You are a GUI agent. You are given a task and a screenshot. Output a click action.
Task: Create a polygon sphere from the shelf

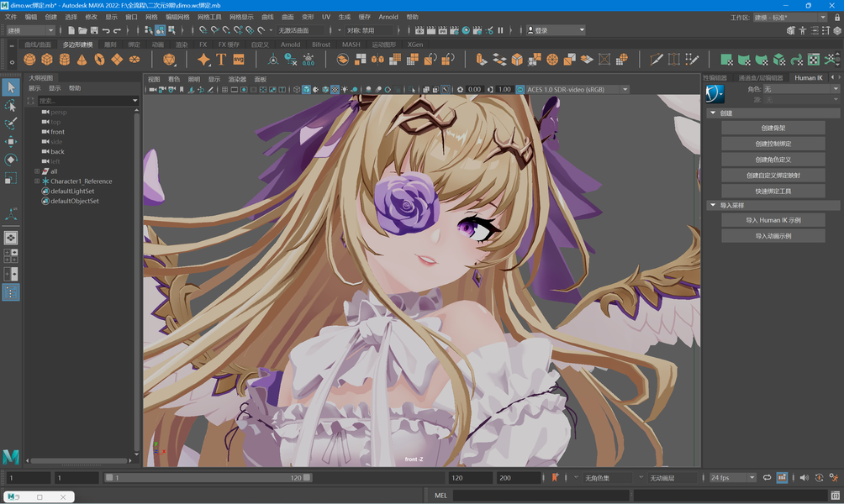(x=29, y=59)
